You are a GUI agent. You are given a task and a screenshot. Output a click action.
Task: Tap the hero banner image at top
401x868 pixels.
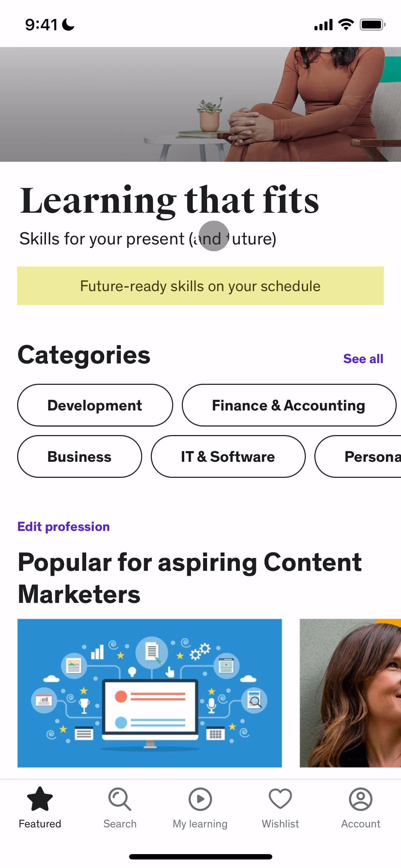tap(200, 104)
